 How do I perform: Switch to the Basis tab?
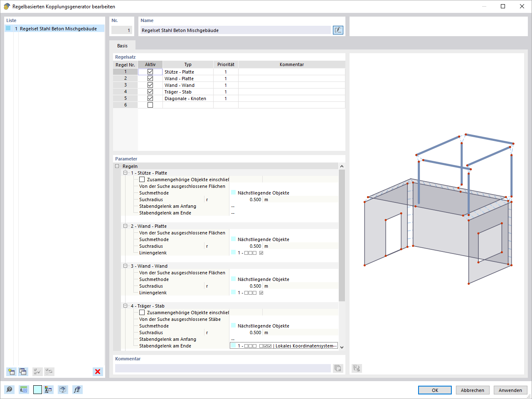pyautogui.click(x=122, y=46)
